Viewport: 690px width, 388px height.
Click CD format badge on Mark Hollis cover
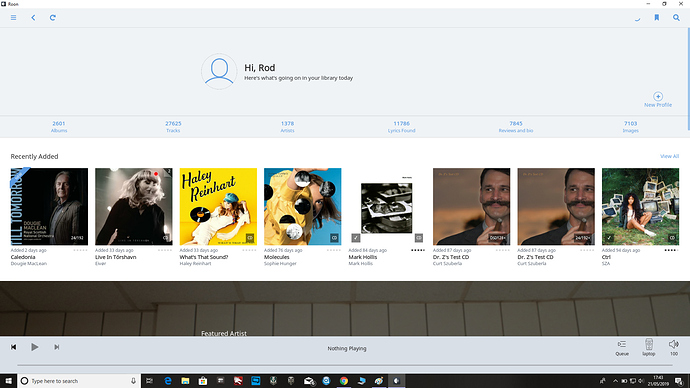coord(419,238)
